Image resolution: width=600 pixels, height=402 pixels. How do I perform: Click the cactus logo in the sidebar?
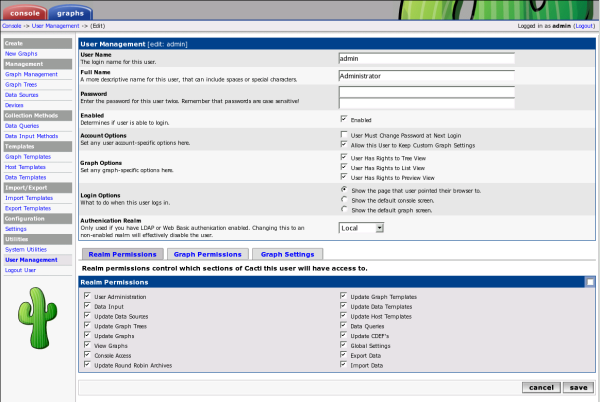38,318
